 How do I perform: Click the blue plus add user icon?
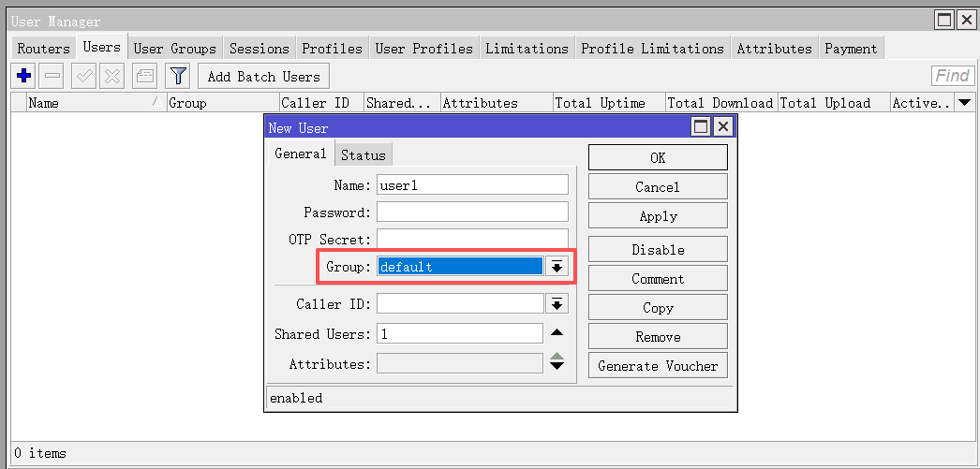(24, 76)
